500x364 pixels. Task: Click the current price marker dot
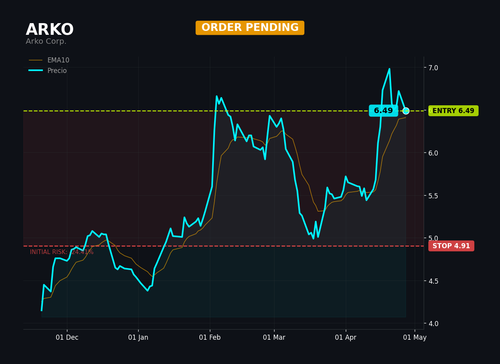(x=406, y=111)
